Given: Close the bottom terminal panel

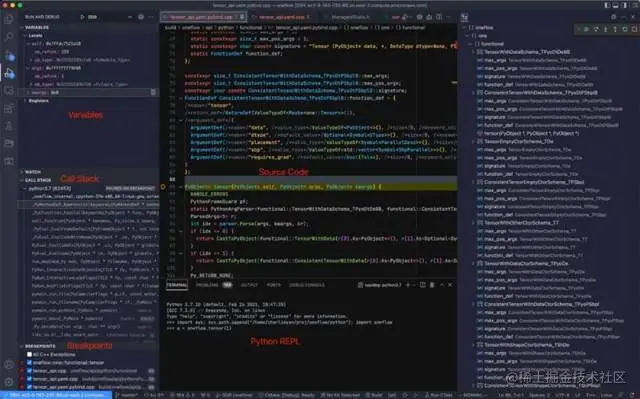Looking at the screenshot, I should pyautogui.click(x=450, y=285).
